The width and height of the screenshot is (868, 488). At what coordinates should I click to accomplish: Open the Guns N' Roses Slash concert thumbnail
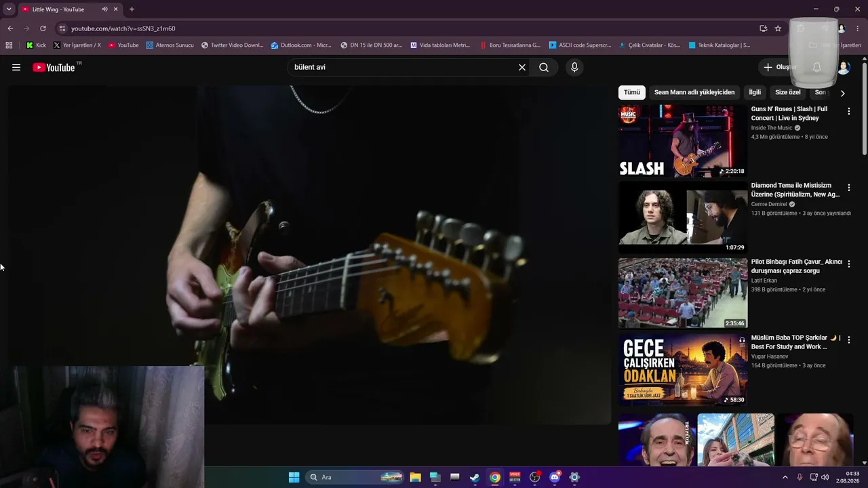click(683, 142)
